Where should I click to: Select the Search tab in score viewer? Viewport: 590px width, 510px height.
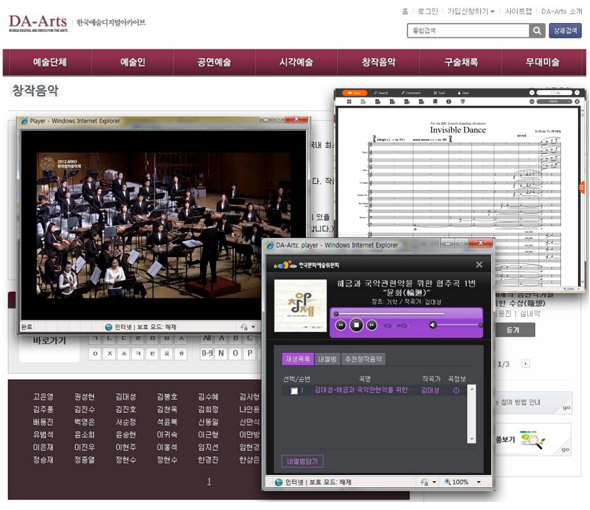coord(381,93)
